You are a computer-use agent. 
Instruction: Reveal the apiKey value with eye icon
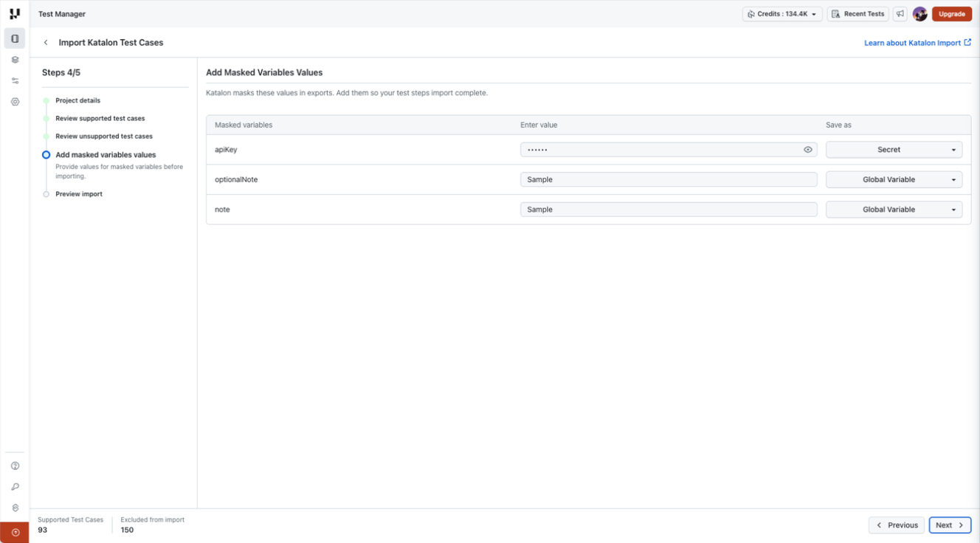tap(808, 150)
